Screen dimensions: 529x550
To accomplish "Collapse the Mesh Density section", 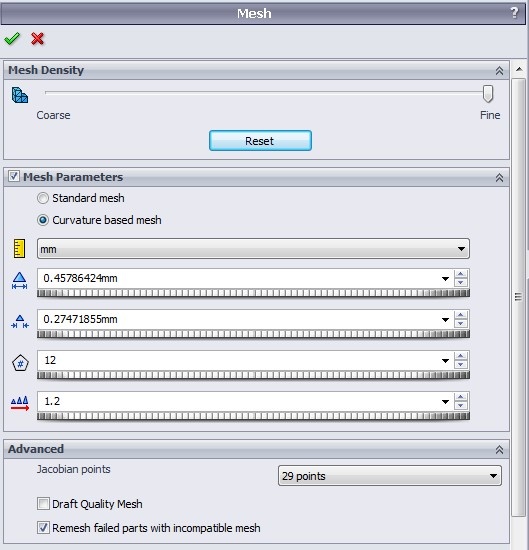I will pyautogui.click(x=499, y=71).
